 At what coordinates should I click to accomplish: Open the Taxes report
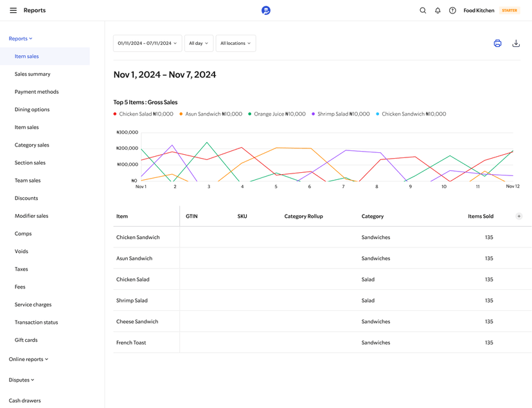click(x=21, y=269)
